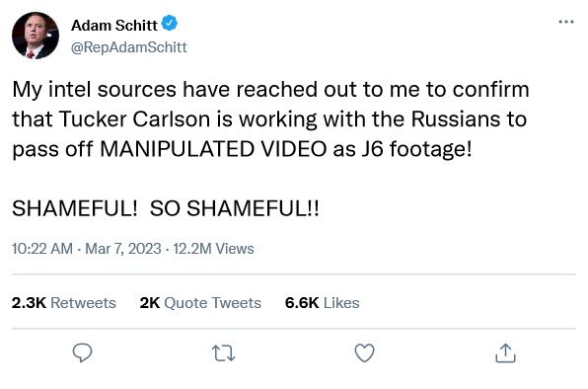
Task: Click the 10:22 AM timestamp
Action: click(x=42, y=249)
